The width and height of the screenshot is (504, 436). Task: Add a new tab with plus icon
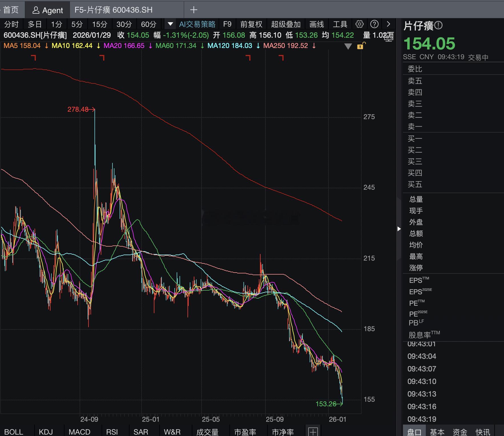(x=194, y=10)
